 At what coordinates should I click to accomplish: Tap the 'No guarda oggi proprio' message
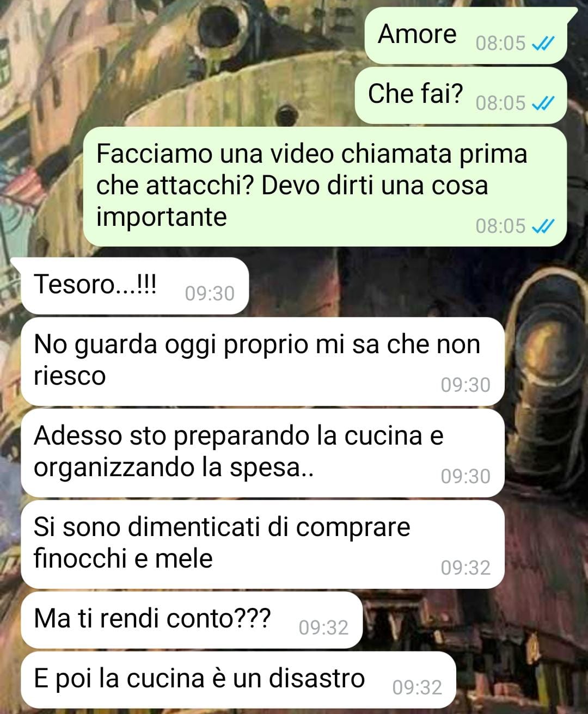pos(263,361)
